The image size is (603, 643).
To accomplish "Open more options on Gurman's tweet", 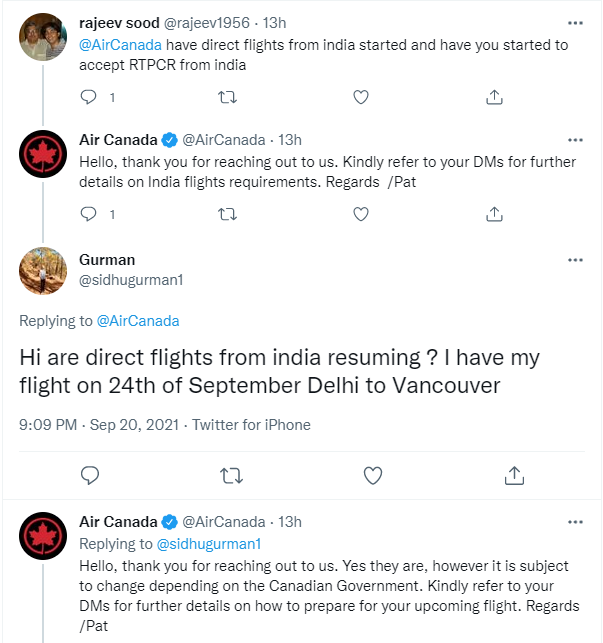I will click(575, 260).
